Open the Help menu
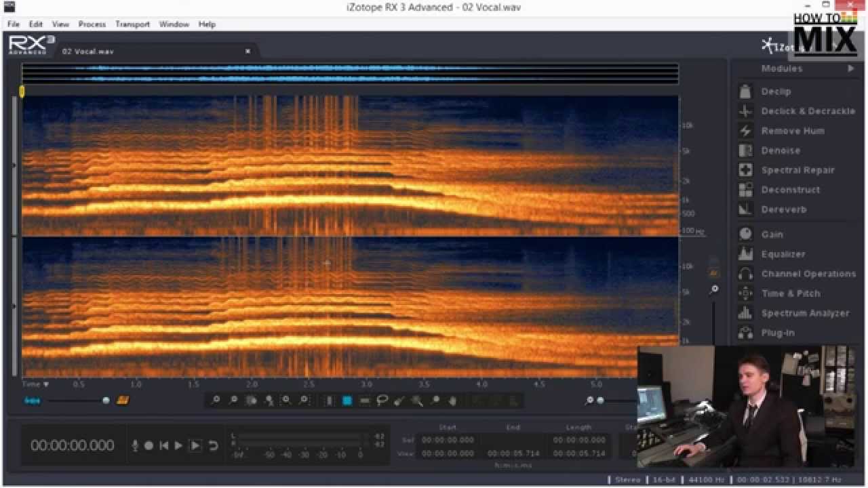This screenshot has width=868, height=488. pyautogui.click(x=207, y=24)
